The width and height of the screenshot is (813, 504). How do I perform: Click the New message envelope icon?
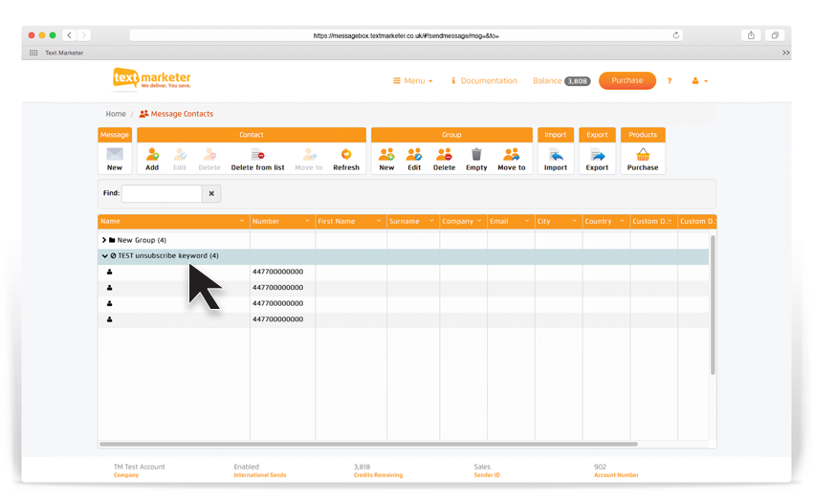[115, 155]
